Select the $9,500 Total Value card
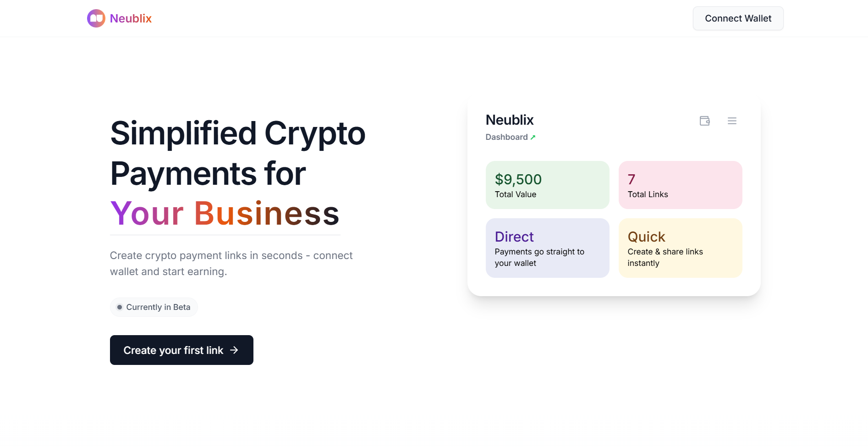This screenshot has width=868, height=447. pyautogui.click(x=547, y=185)
